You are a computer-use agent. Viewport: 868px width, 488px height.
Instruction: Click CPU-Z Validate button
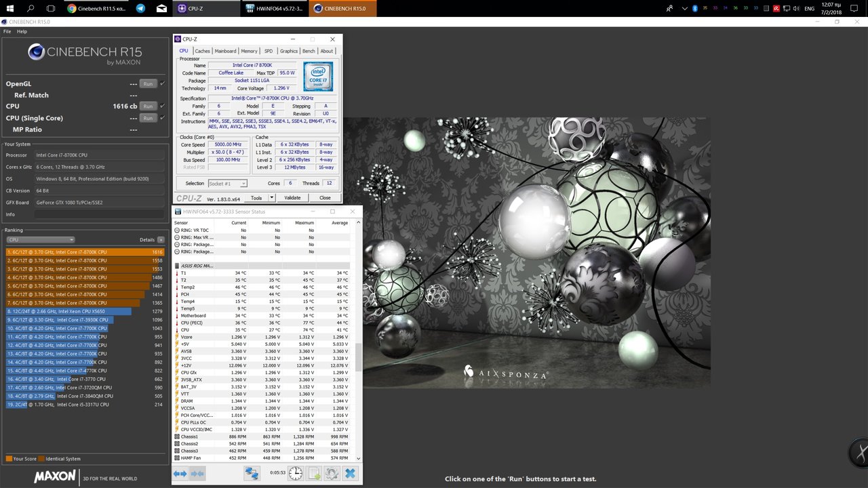(x=292, y=198)
